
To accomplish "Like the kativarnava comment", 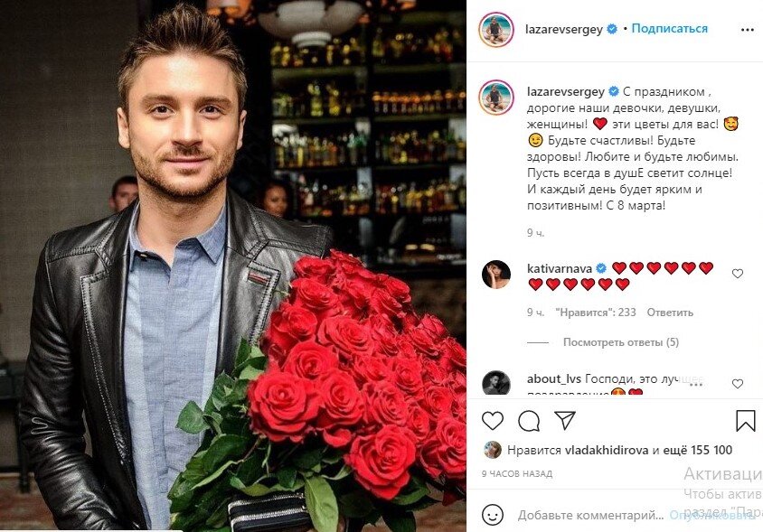I will click(737, 274).
